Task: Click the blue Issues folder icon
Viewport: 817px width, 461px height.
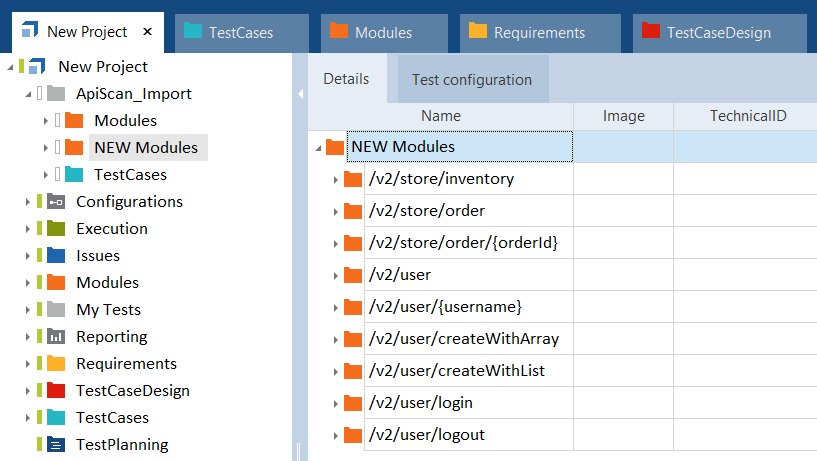Action: pyautogui.click(x=56, y=256)
